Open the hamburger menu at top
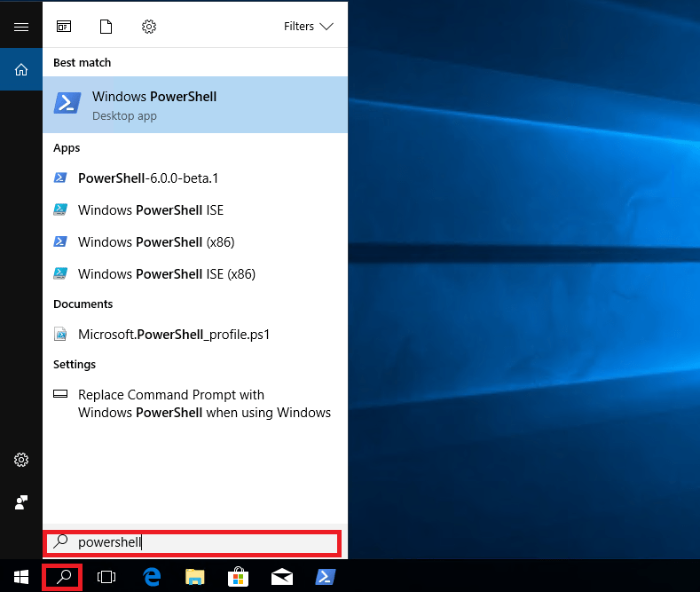The width and height of the screenshot is (700, 592). tap(21, 27)
